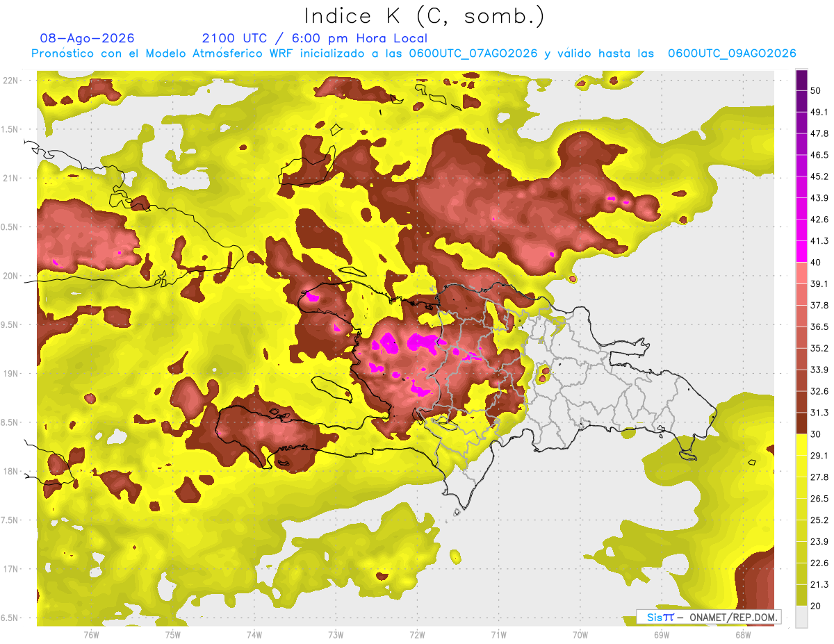Click the color scale value '33.9'
The height and width of the screenshot is (644, 834).
tap(819, 370)
